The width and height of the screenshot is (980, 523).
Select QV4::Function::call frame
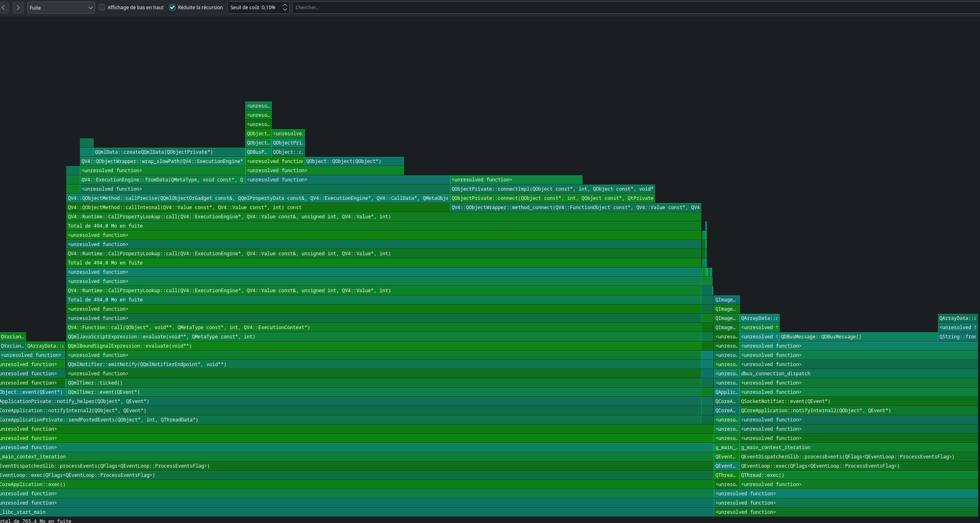(x=384, y=328)
